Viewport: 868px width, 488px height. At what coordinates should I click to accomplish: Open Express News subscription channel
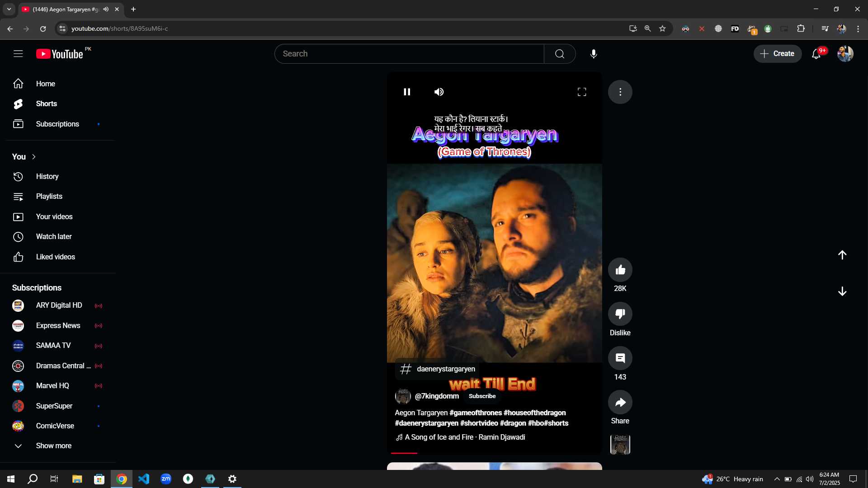(x=57, y=326)
